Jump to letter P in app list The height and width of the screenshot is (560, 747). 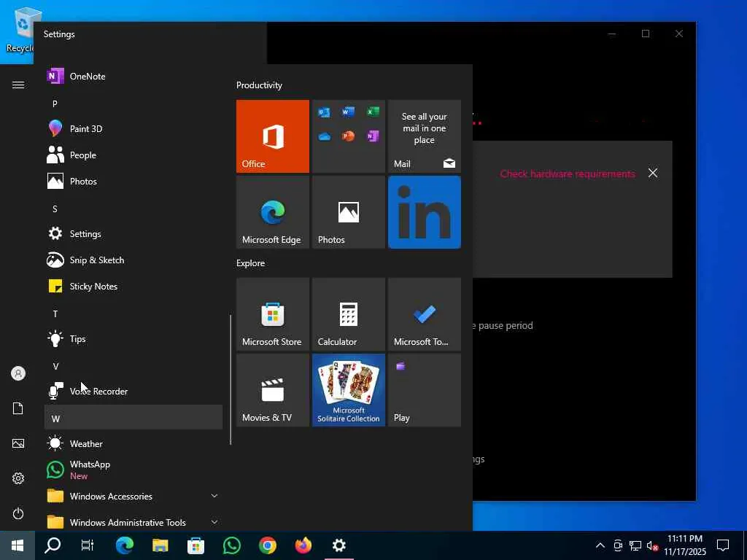coord(133,104)
